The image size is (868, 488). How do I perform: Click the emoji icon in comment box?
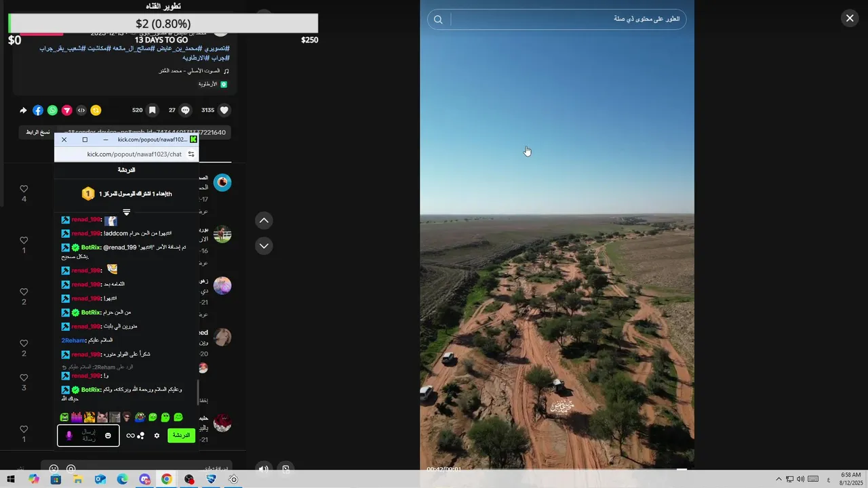tap(54, 468)
